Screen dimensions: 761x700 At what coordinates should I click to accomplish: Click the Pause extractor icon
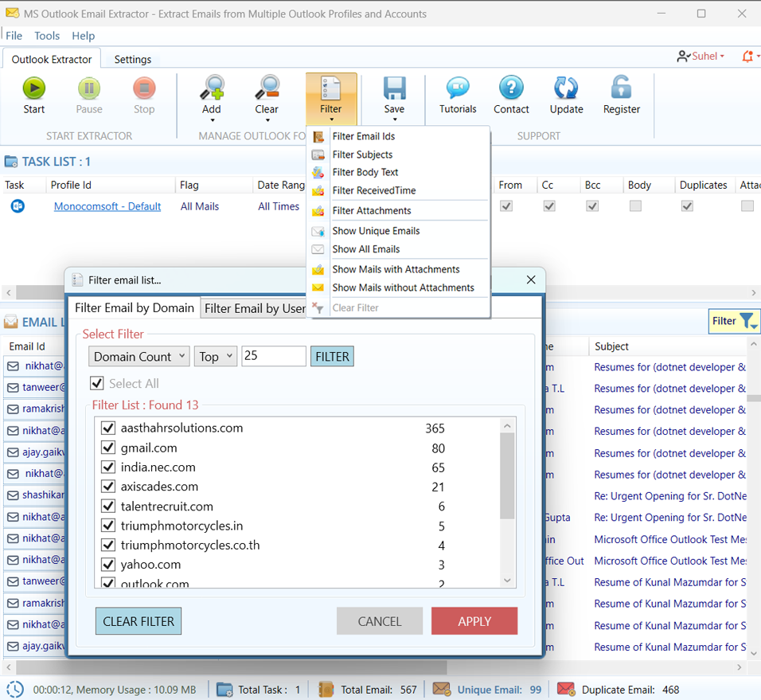[89, 88]
